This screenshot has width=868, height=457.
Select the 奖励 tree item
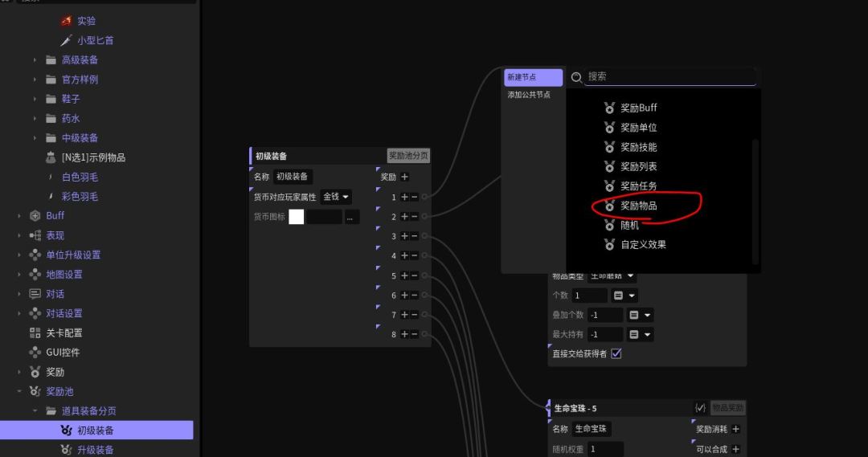click(x=55, y=373)
